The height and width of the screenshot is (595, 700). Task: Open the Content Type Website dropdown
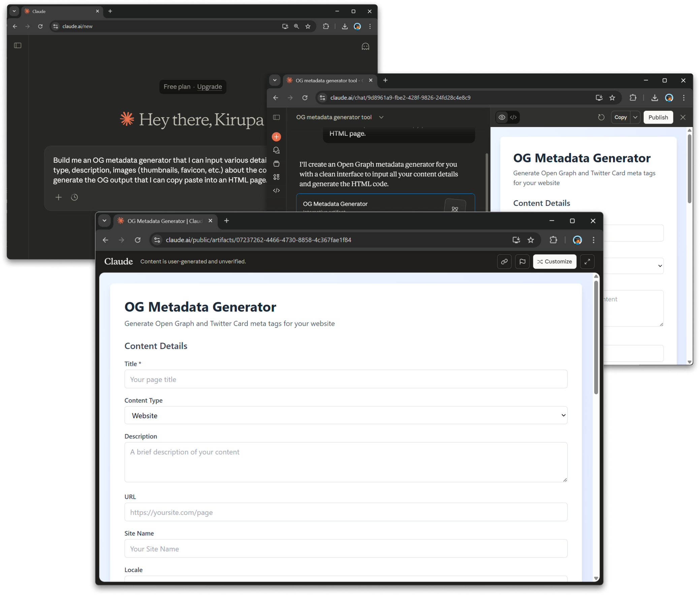coord(346,415)
